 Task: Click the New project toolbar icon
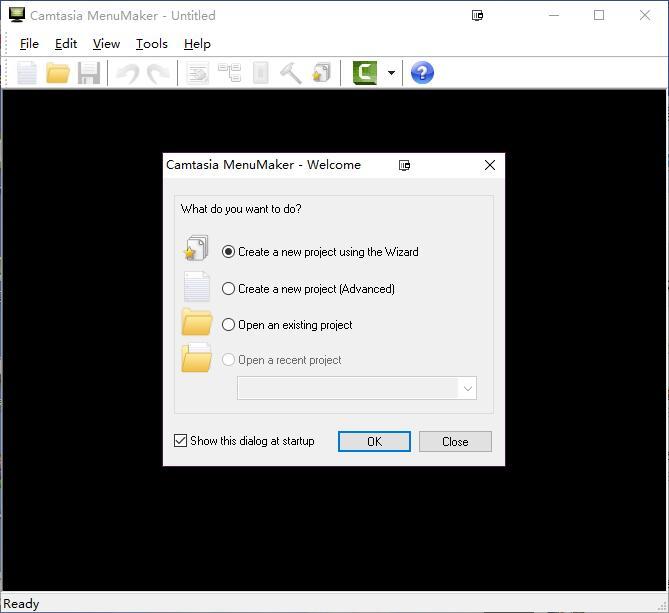[x=27, y=73]
